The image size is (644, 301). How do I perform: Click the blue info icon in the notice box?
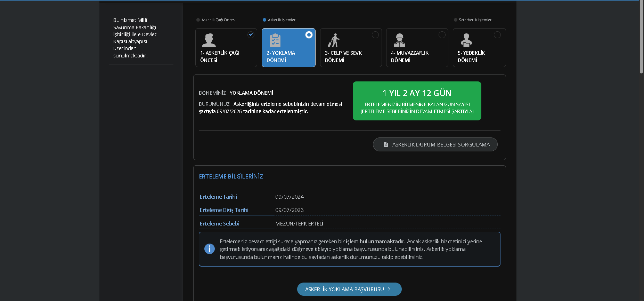(210, 249)
